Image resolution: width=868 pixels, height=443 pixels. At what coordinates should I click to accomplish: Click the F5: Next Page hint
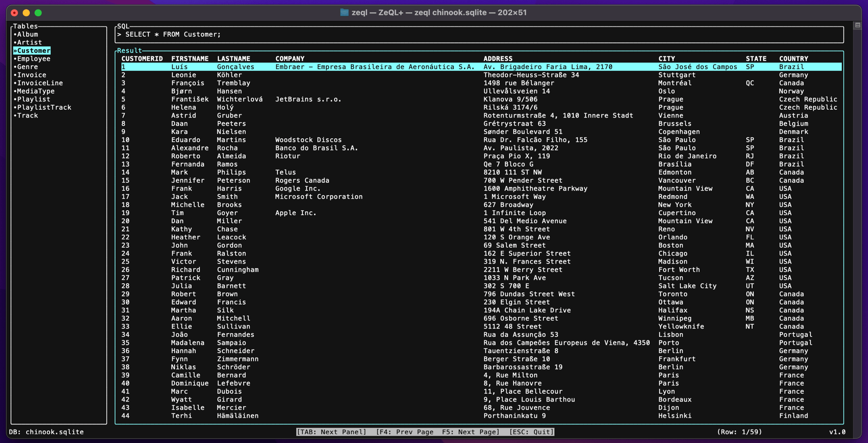pos(471,432)
